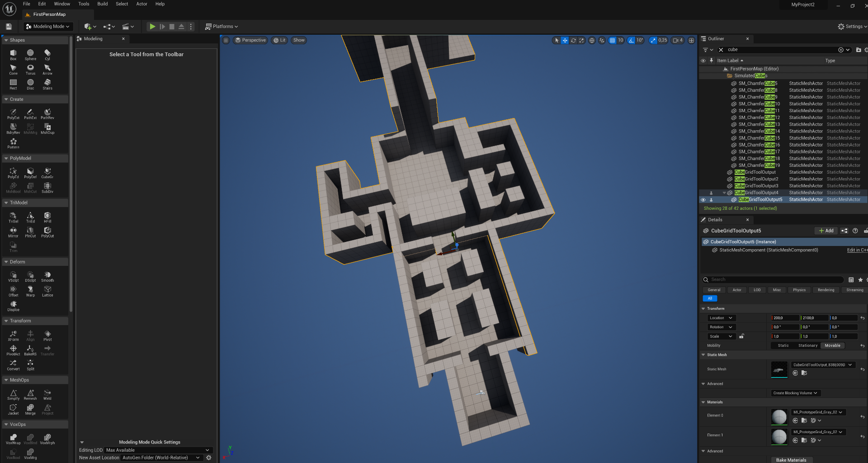Screen dimensions: 868x463
Task: Set Mobility to Static
Action: point(783,345)
